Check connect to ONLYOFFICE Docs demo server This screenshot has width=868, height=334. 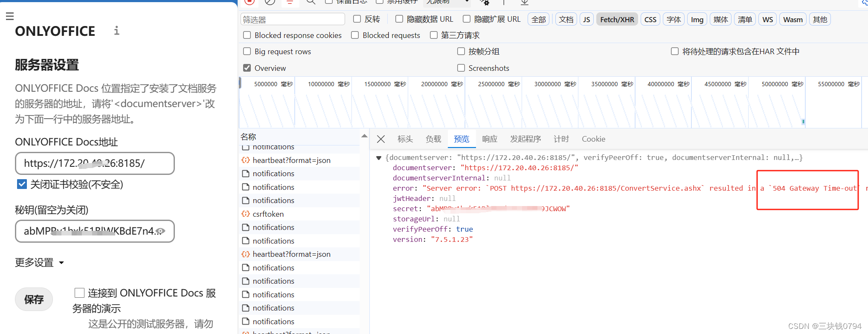pos(79,293)
